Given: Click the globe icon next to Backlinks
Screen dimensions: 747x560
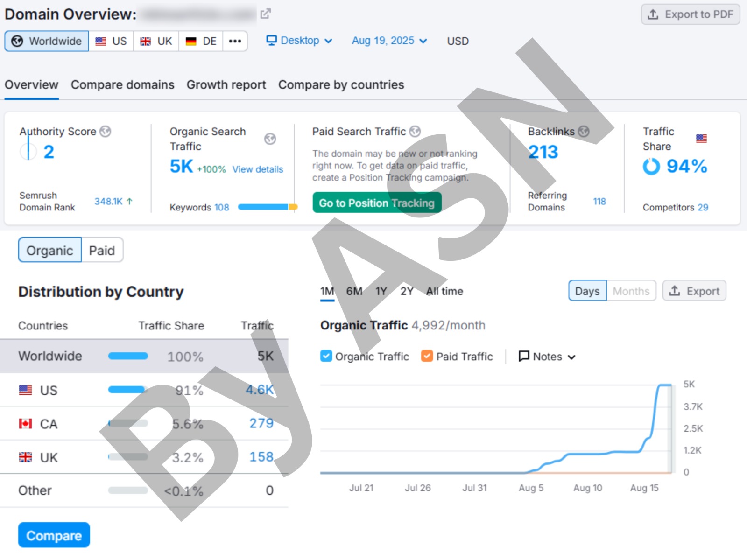Looking at the screenshot, I should [x=584, y=132].
